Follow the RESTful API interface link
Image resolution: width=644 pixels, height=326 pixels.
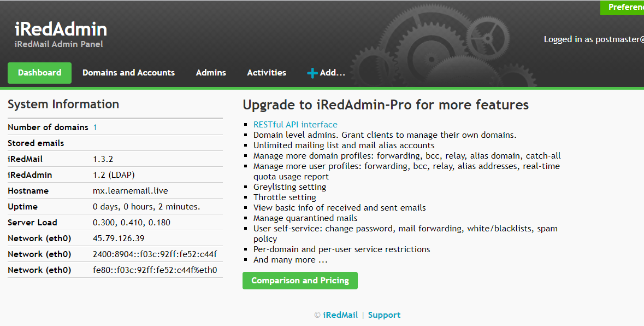295,125
